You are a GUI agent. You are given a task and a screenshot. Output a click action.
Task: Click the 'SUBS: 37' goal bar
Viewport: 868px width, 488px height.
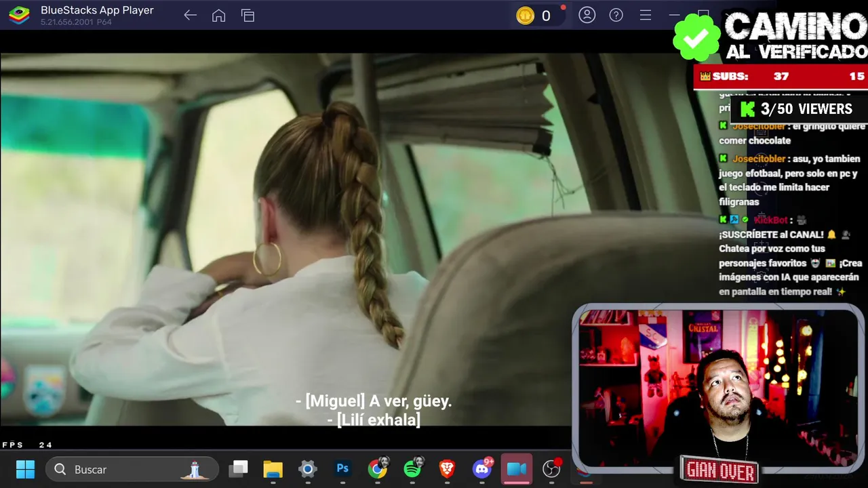780,77
